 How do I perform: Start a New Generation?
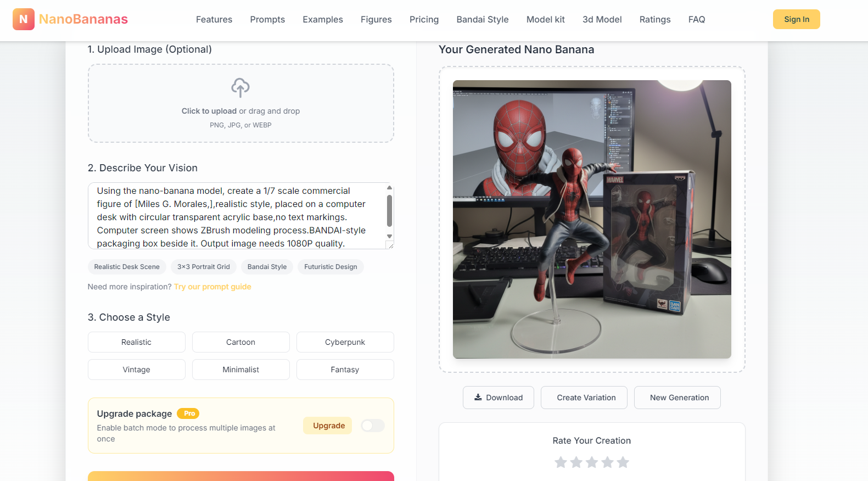tap(677, 398)
